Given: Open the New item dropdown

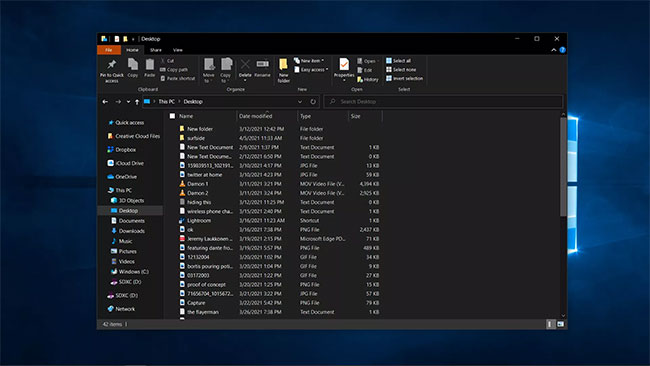Looking at the screenshot, I should coord(309,61).
